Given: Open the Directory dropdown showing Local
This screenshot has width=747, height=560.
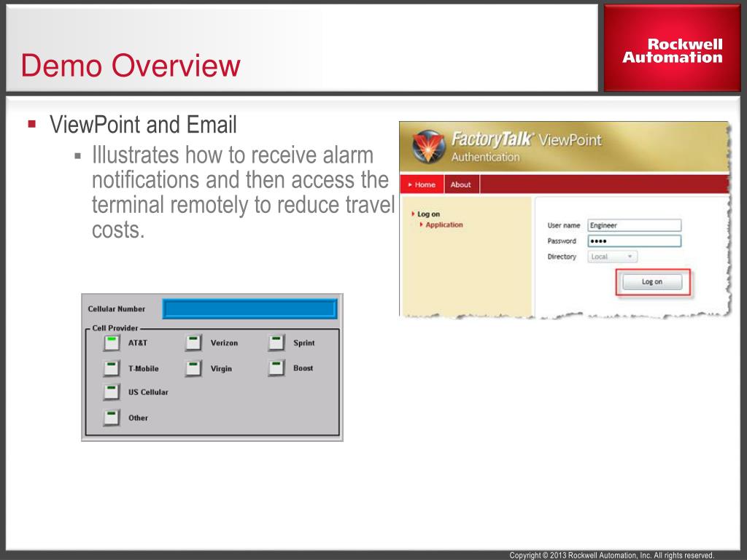Looking at the screenshot, I should click(x=612, y=257).
